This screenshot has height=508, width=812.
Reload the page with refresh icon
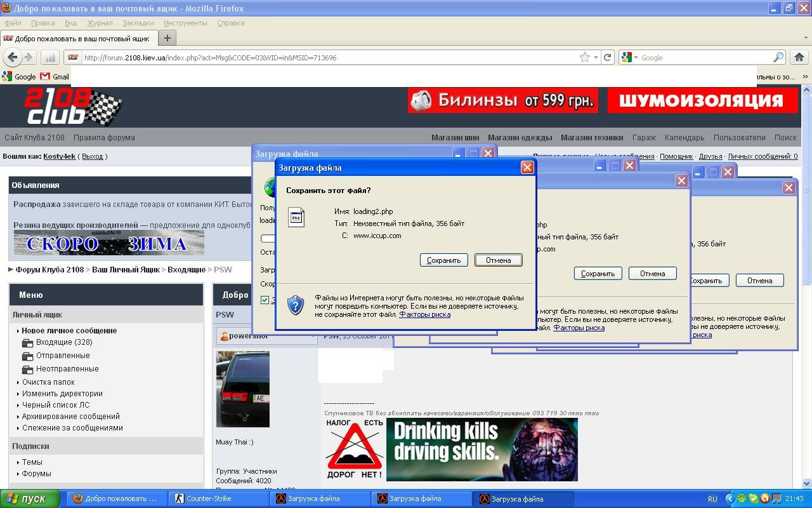point(607,57)
